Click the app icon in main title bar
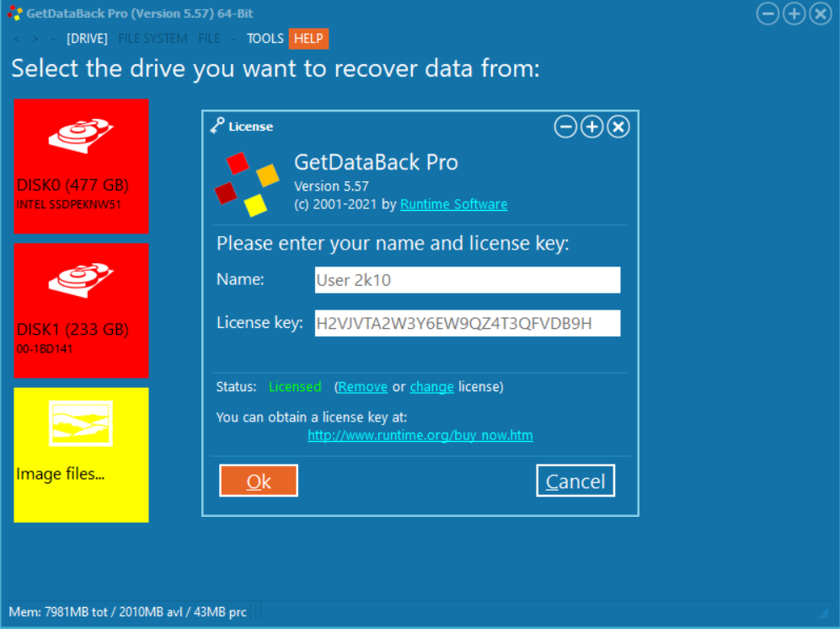Viewport: 840px width, 629px height. pyautogui.click(x=15, y=13)
